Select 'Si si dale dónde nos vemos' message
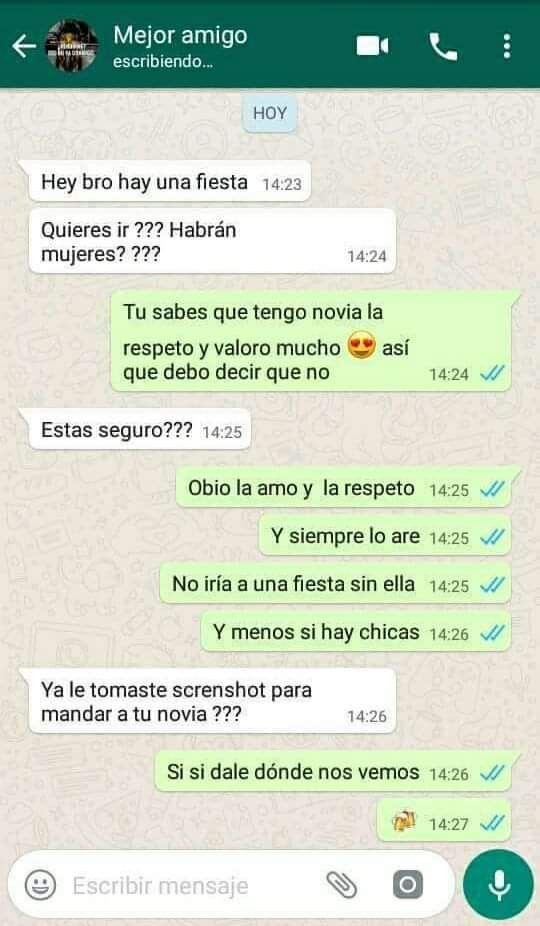 coord(333,771)
